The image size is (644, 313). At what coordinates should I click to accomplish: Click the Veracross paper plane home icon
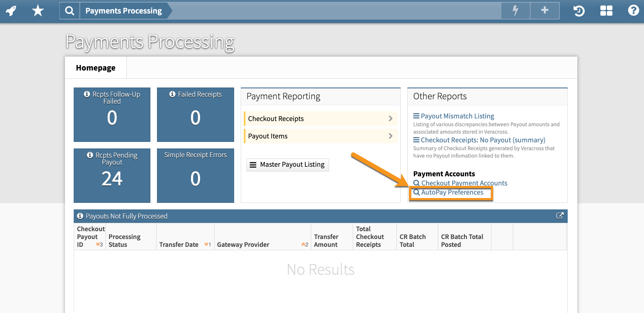pyautogui.click(x=10, y=10)
